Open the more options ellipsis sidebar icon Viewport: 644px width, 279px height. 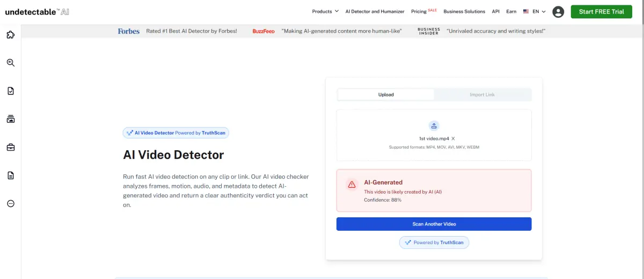pos(10,203)
